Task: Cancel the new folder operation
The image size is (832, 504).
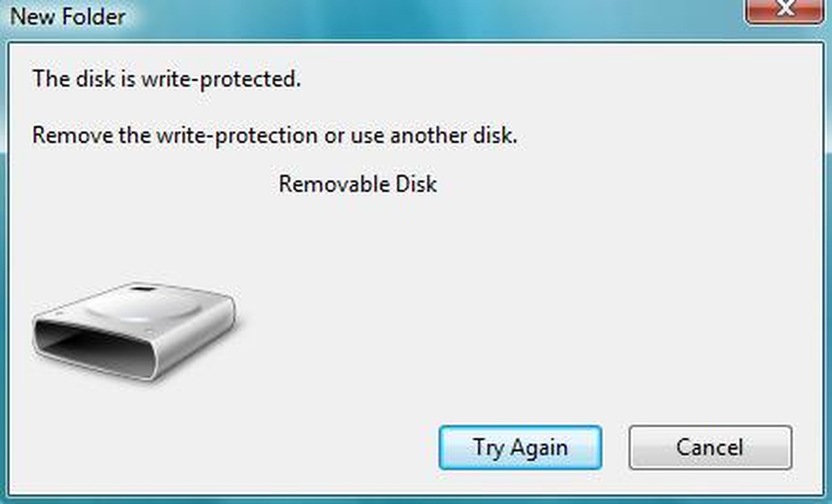Action: click(710, 447)
